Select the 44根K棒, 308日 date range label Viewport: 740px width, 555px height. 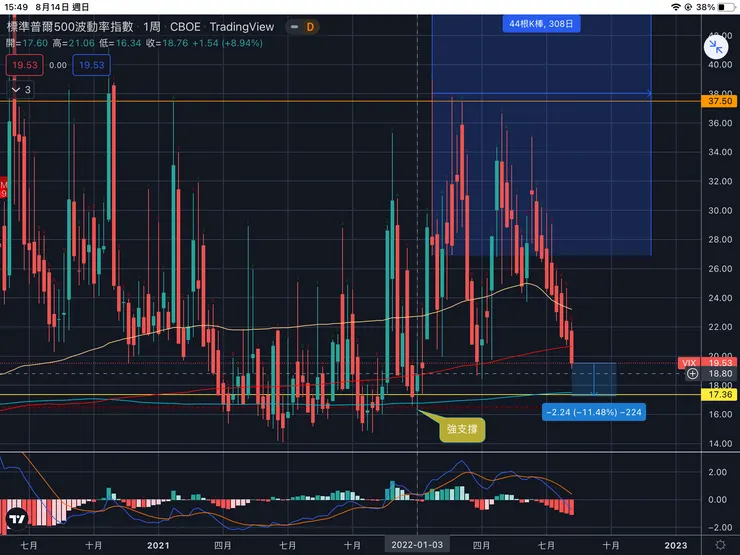click(541, 24)
